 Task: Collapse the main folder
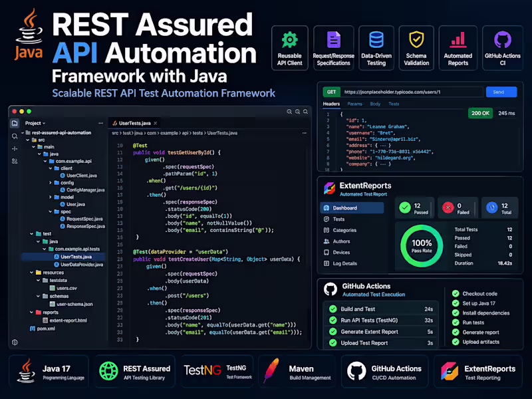(34, 147)
